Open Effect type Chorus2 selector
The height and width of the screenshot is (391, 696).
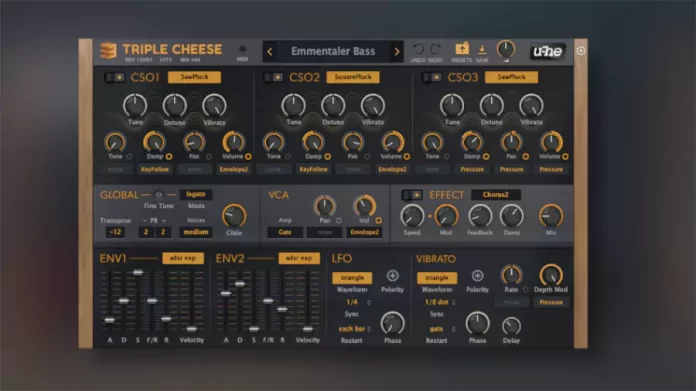click(x=496, y=195)
